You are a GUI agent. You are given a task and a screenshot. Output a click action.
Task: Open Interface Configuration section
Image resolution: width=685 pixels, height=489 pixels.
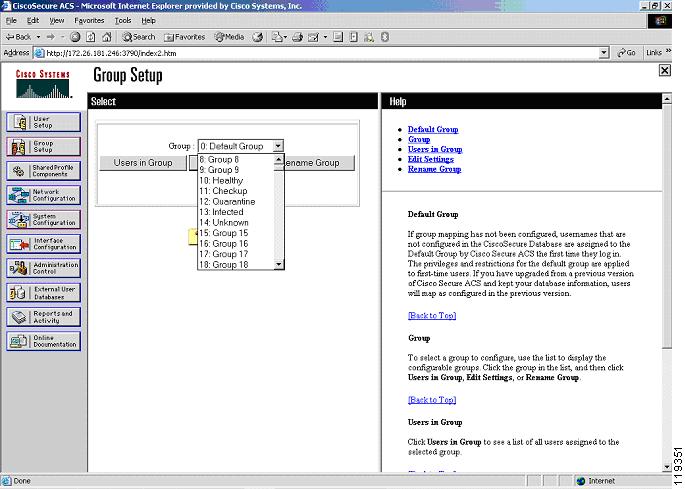(x=43, y=244)
